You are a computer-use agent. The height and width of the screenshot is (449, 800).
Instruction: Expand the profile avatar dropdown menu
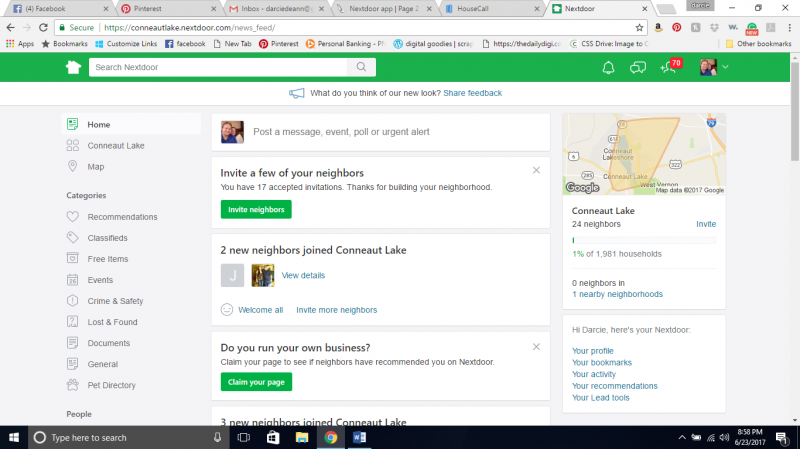coord(713,67)
